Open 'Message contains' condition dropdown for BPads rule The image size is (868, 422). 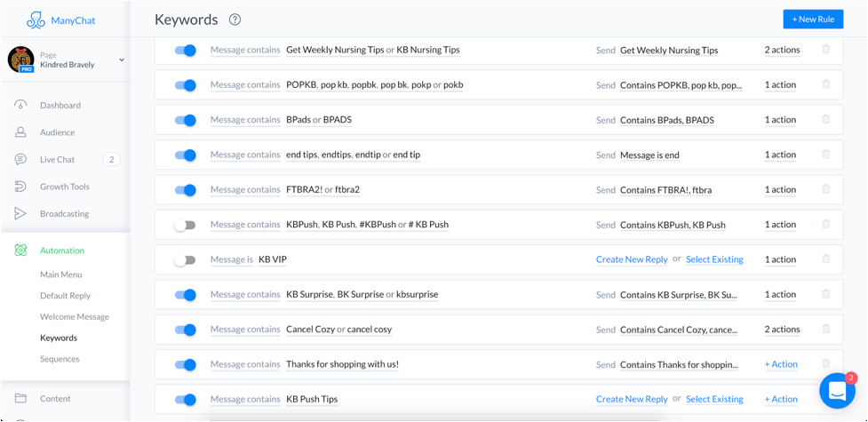(x=245, y=120)
